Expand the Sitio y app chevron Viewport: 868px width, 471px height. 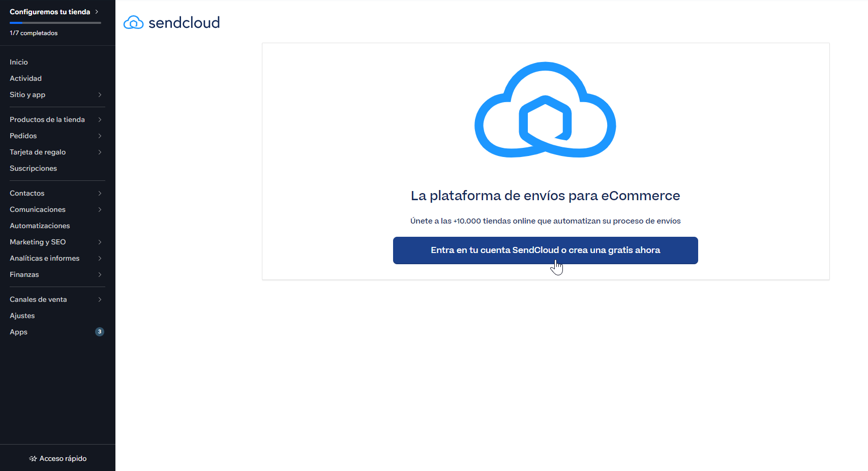point(100,95)
